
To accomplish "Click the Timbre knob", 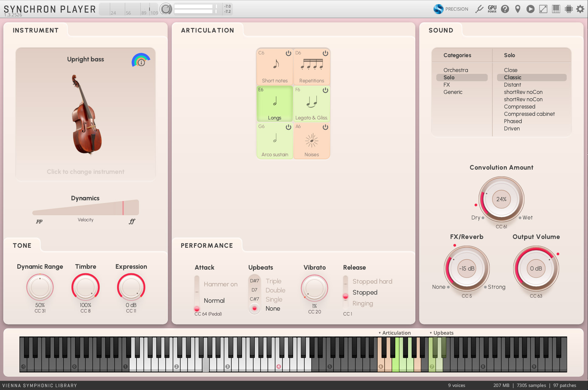I will click(85, 287).
